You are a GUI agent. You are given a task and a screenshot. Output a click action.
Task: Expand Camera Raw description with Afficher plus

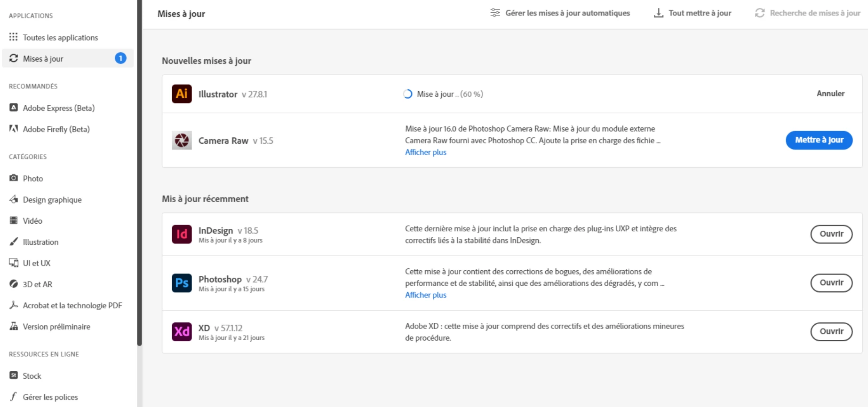pyautogui.click(x=426, y=152)
